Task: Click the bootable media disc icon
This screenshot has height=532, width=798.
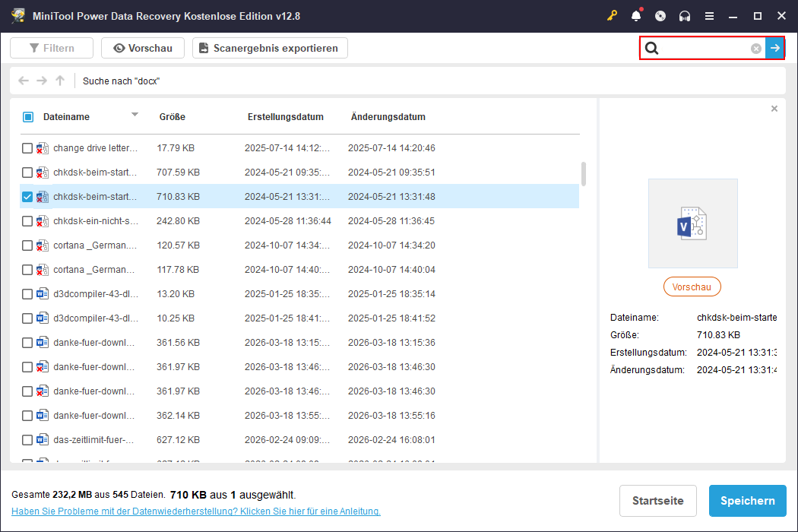Action: 660,16
